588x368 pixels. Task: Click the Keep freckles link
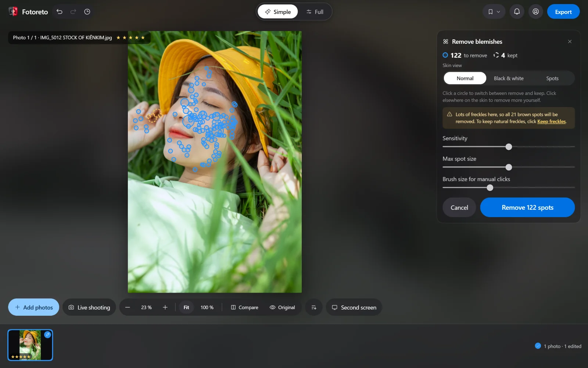(x=551, y=121)
